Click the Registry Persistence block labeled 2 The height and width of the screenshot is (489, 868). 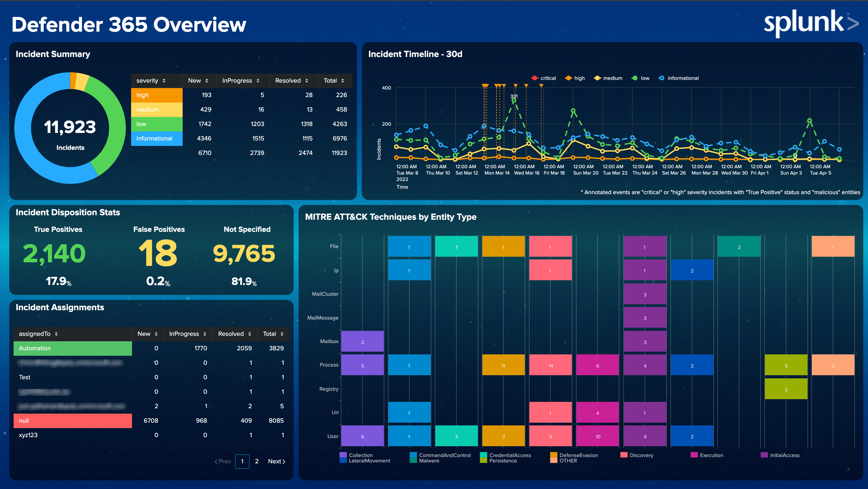786,389
